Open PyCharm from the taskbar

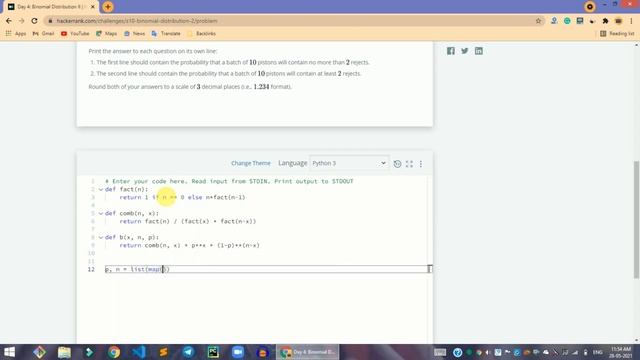point(213,352)
